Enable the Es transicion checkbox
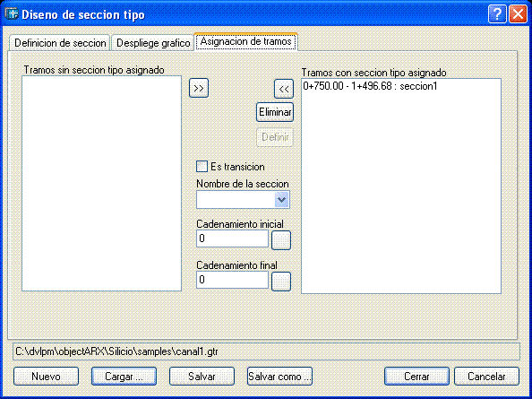 (202, 167)
